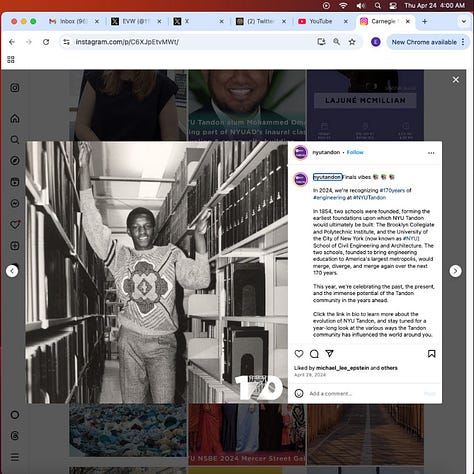Image resolution: width=474 pixels, height=474 pixels.
Task: Click post date April 29, 2024
Action: (310, 375)
